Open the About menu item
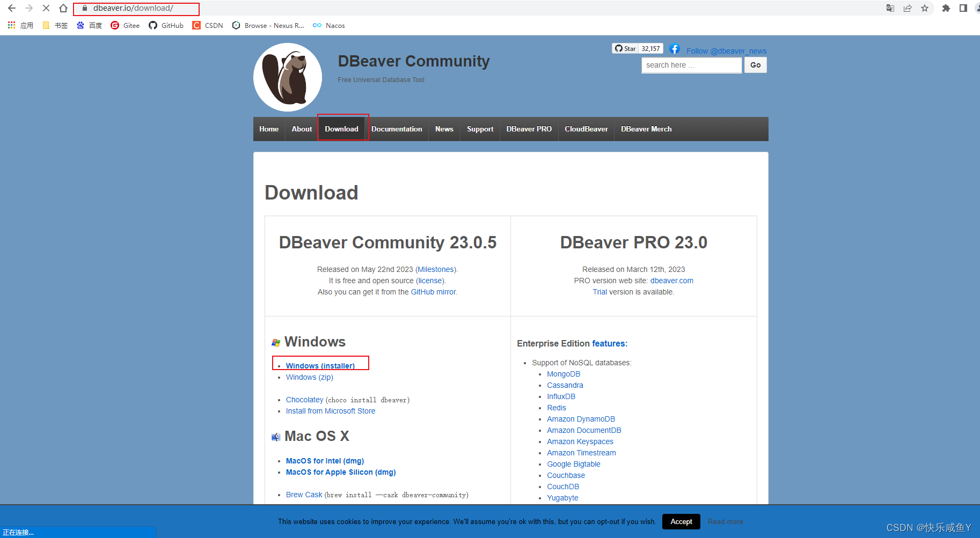Screen dimensions: 980x538 coord(302,129)
